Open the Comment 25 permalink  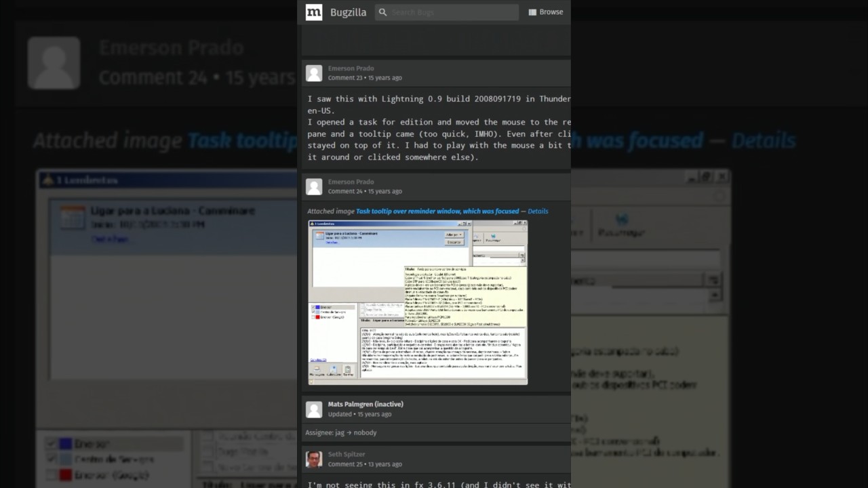pyautogui.click(x=345, y=464)
